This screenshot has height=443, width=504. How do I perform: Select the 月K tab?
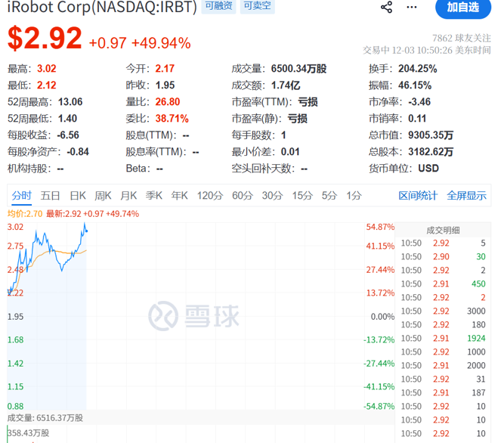[x=128, y=196]
